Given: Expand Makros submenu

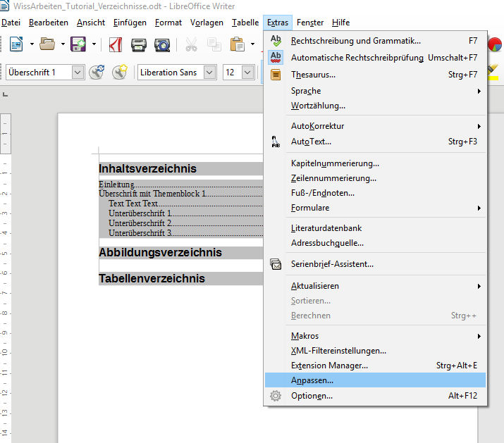Looking at the screenshot, I should (x=375, y=336).
